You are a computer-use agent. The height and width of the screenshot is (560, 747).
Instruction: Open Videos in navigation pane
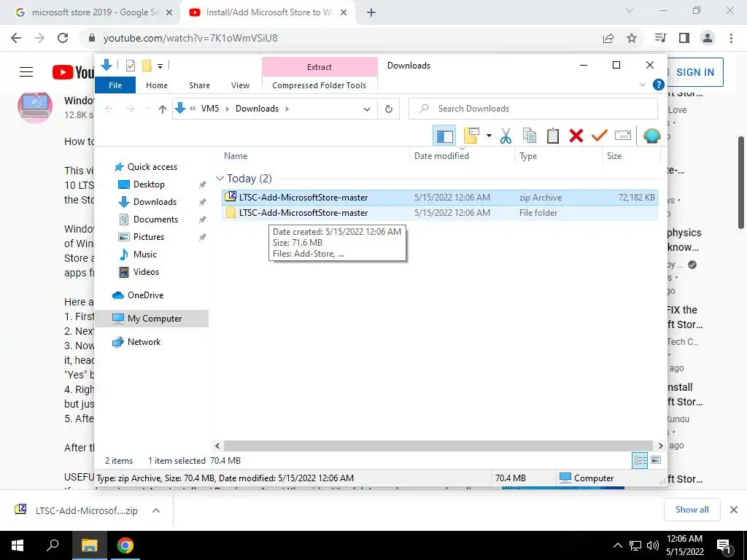pyautogui.click(x=146, y=272)
